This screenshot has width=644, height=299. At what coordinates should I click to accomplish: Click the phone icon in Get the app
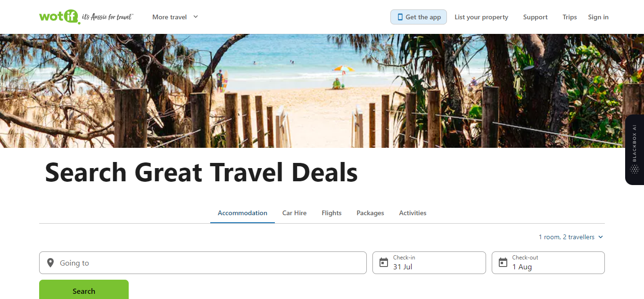(x=400, y=17)
